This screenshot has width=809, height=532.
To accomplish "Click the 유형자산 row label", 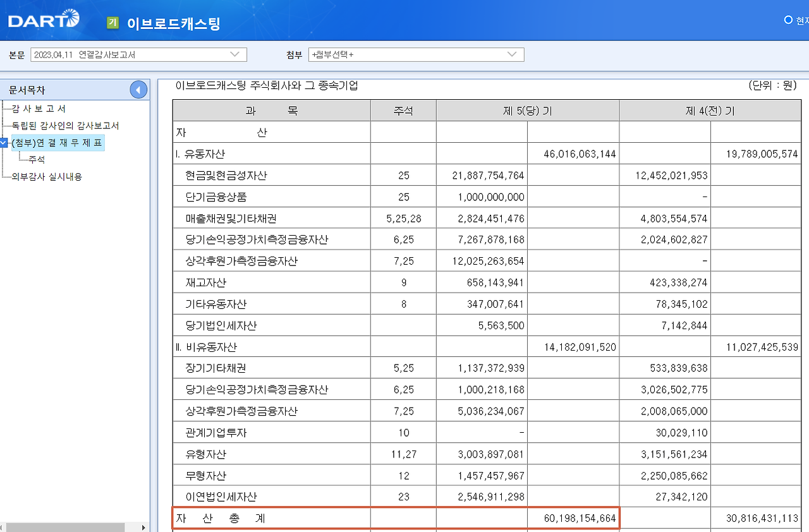I will point(206,454).
